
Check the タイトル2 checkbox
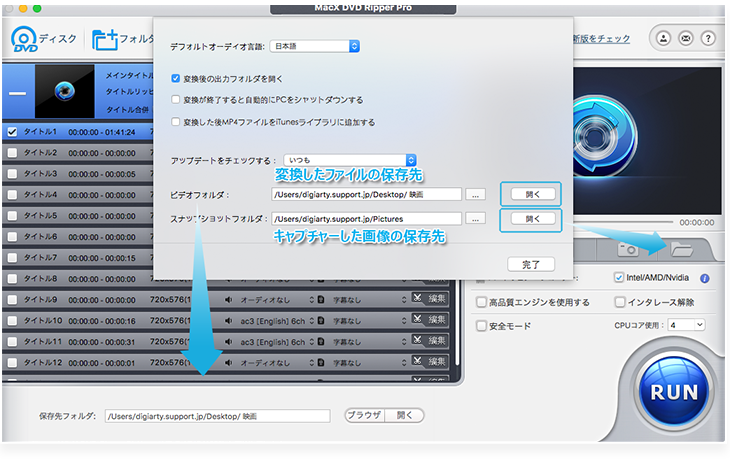(x=13, y=153)
